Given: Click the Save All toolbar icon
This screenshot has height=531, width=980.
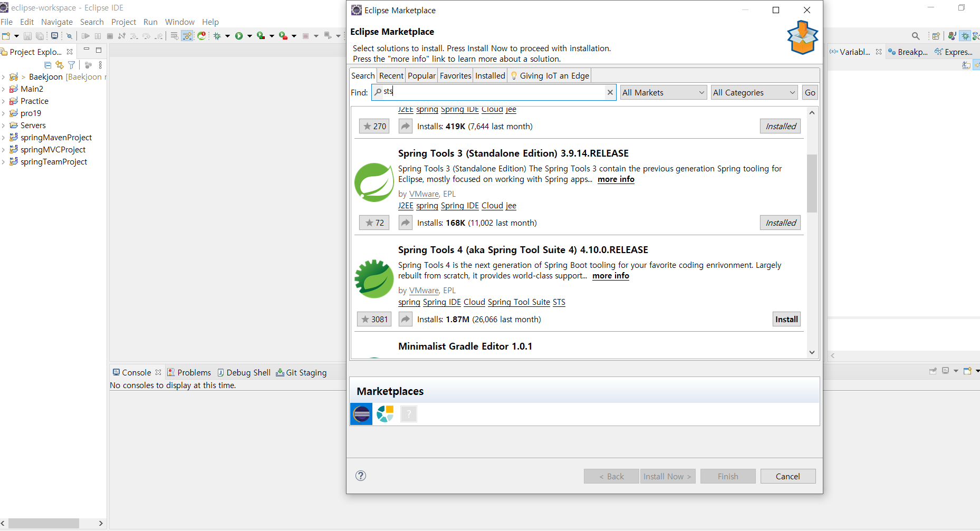Looking at the screenshot, I should (40, 36).
